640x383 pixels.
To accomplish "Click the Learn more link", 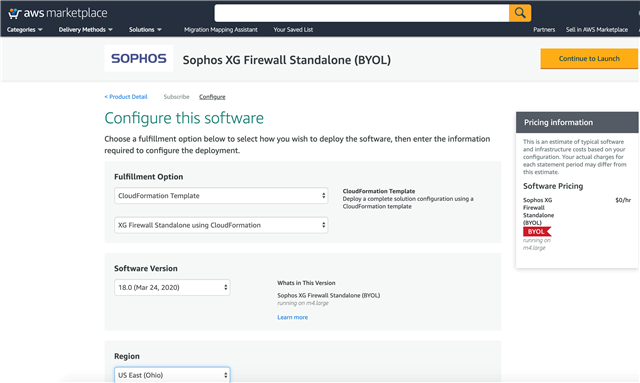I will click(x=292, y=317).
